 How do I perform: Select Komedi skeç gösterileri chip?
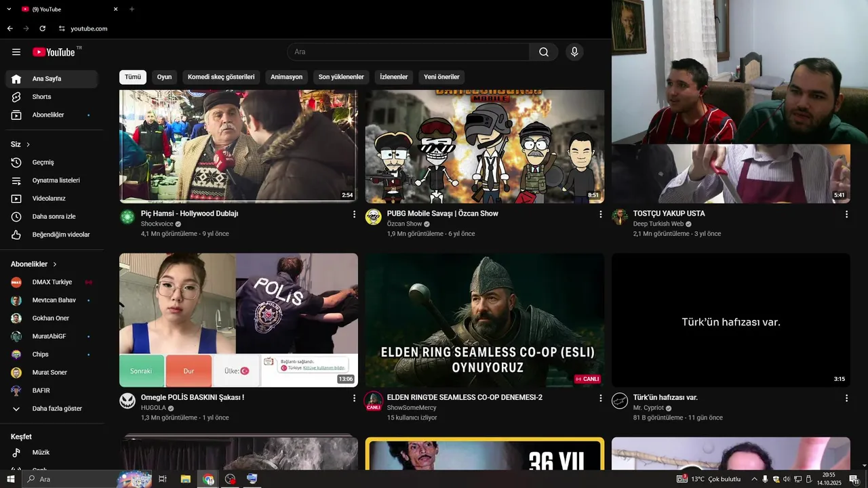tap(221, 77)
